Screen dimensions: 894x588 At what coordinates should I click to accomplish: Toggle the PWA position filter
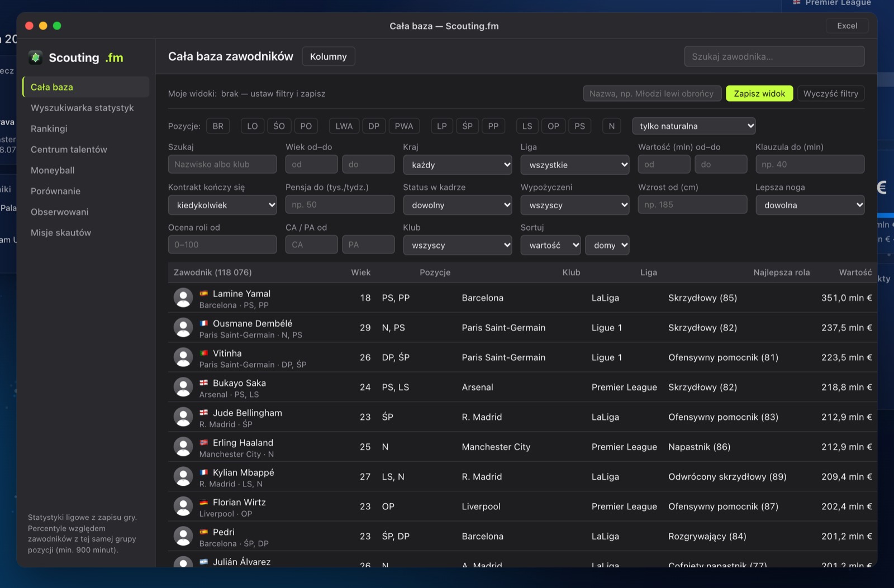tap(404, 126)
